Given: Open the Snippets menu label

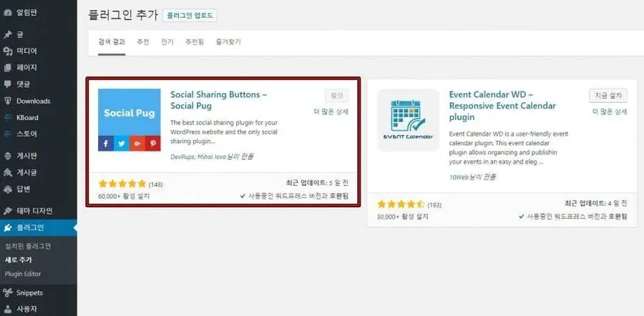Looking at the screenshot, I should (x=29, y=292).
